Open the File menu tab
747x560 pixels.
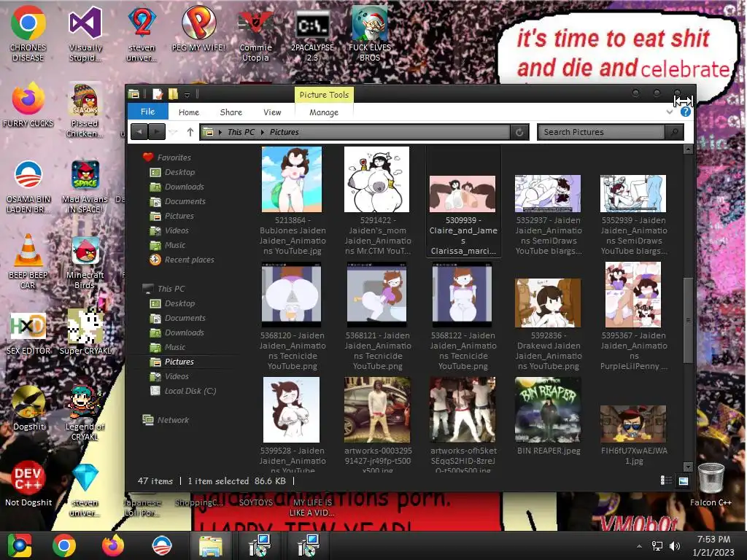tap(147, 112)
